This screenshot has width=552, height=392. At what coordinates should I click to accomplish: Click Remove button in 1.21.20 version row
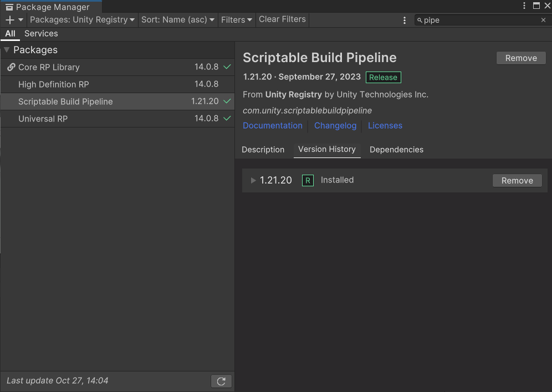(x=517, y=181)
